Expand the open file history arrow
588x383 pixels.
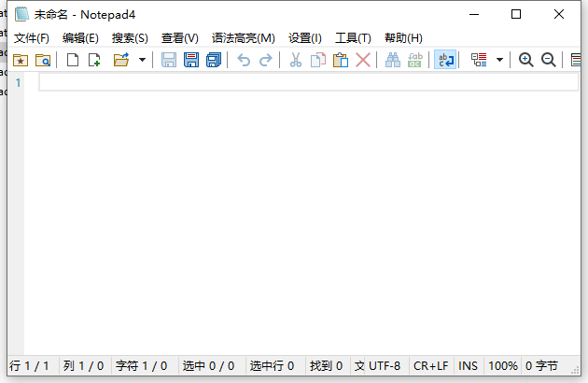142,60
